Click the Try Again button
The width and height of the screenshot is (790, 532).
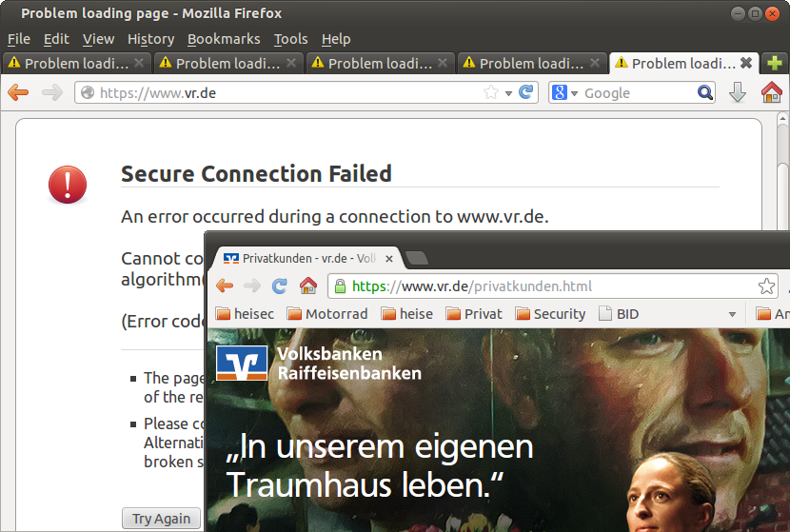click(x=161, y=519)
